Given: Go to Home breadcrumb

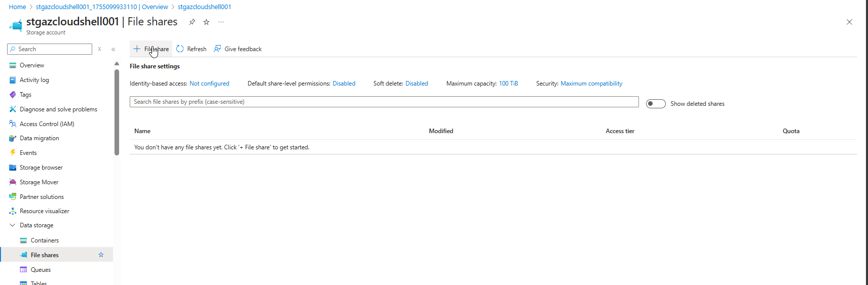Looking at the screenshot, I should pyautogui.click(x=17, y=7).
